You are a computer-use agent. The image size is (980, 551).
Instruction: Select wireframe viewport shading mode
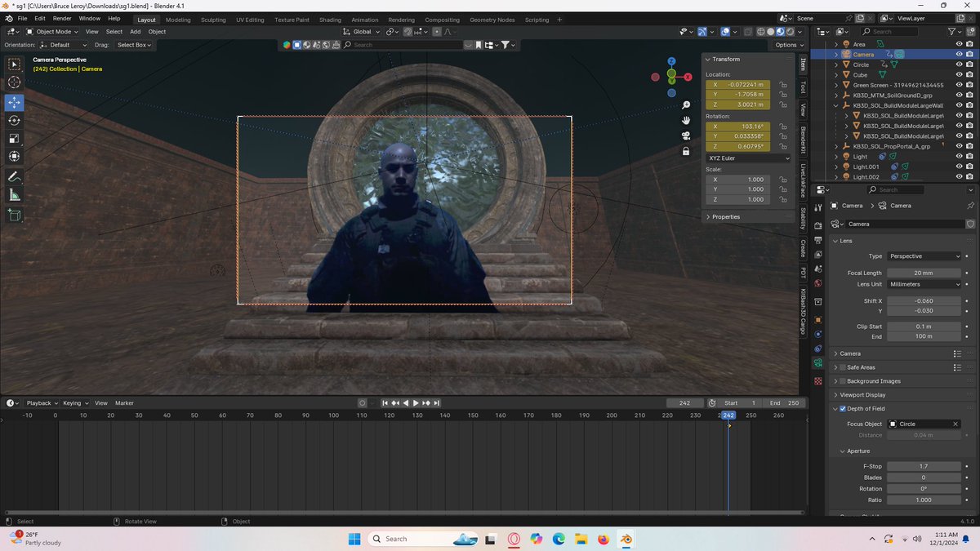tap(759, 32)
